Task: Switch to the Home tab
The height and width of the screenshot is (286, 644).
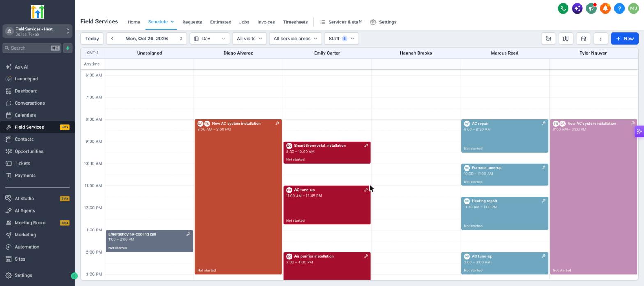Action: pyautogui.click(x=133, y=22)
